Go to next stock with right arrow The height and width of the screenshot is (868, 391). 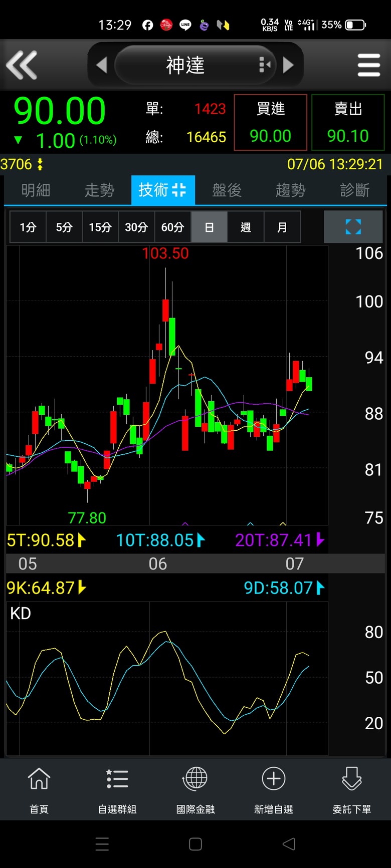tap(288, 65)
